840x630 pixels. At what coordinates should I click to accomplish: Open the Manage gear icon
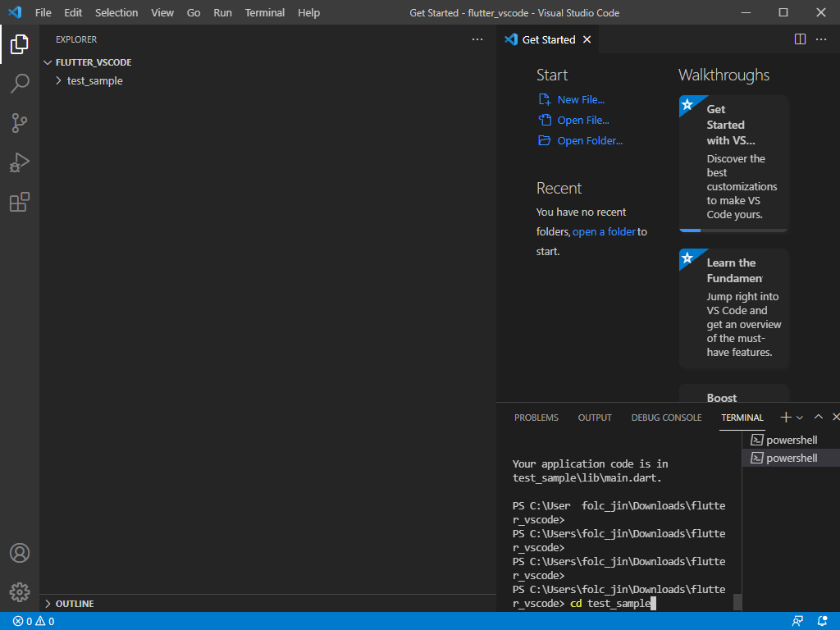20,592
